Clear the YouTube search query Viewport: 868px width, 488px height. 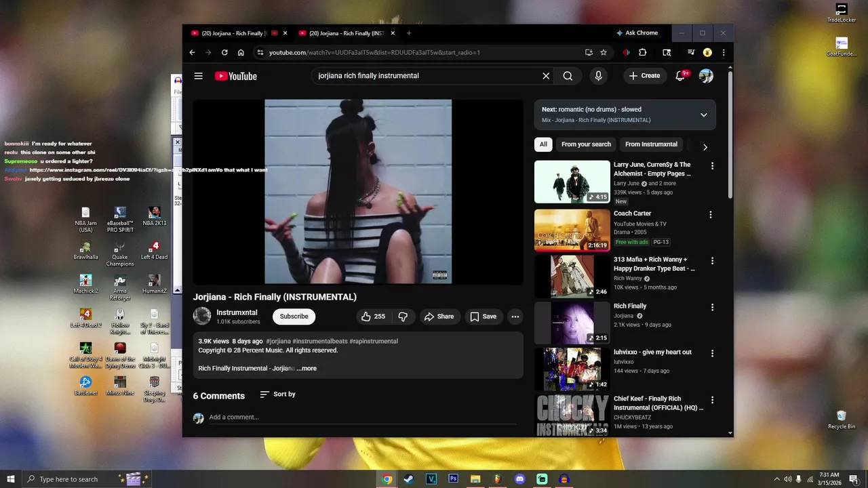tap(546, 76)
